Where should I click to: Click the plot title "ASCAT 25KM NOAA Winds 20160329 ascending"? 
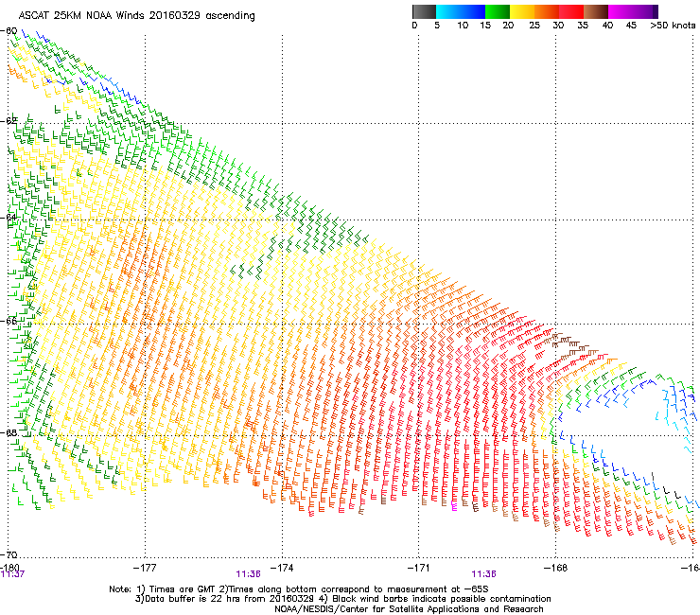[136, 16]
